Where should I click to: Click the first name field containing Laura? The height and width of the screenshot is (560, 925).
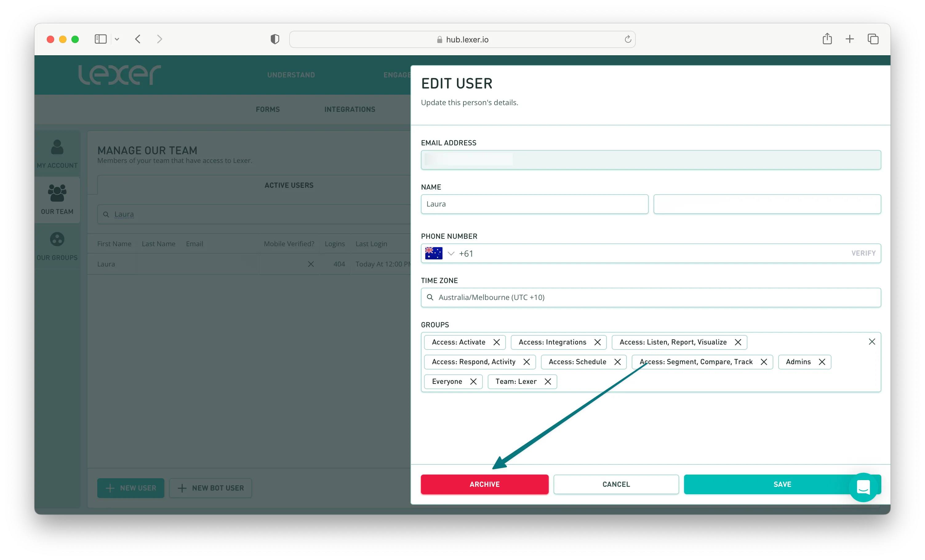pyautogui.click(x=534, y=204)
